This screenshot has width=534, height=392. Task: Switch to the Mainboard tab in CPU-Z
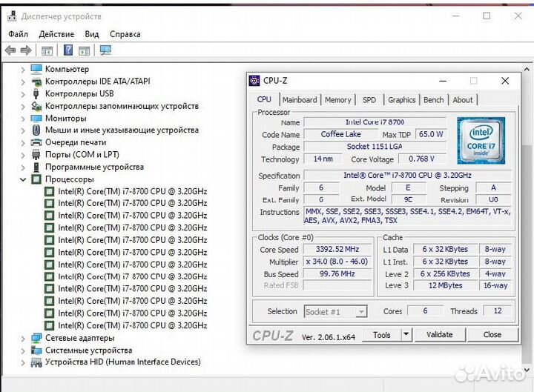(300, 100)
